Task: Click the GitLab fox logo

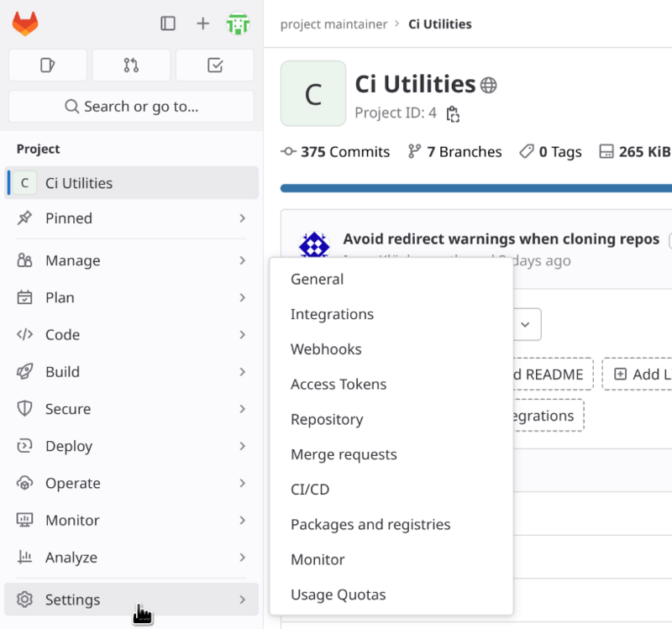Action: pyautogui.click(x=25, y=24)
